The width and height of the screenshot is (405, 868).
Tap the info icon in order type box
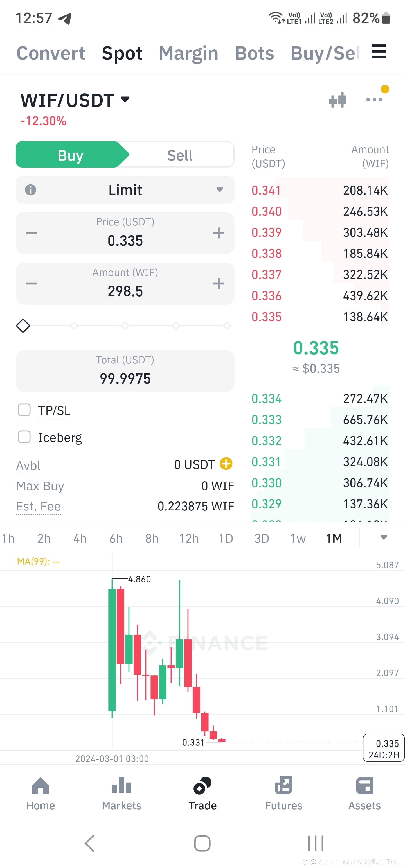(x=31, y=190)
